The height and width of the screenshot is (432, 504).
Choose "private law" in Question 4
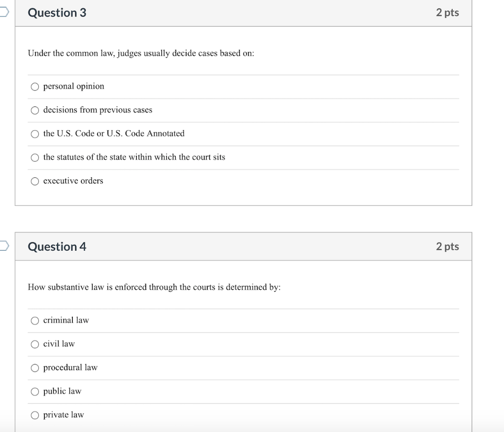coord(35,415)
